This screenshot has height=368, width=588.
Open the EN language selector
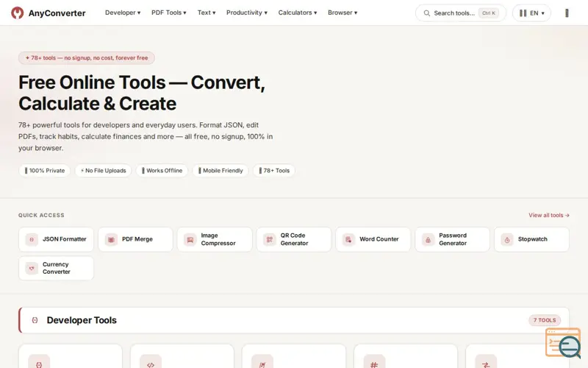[531, 13]
